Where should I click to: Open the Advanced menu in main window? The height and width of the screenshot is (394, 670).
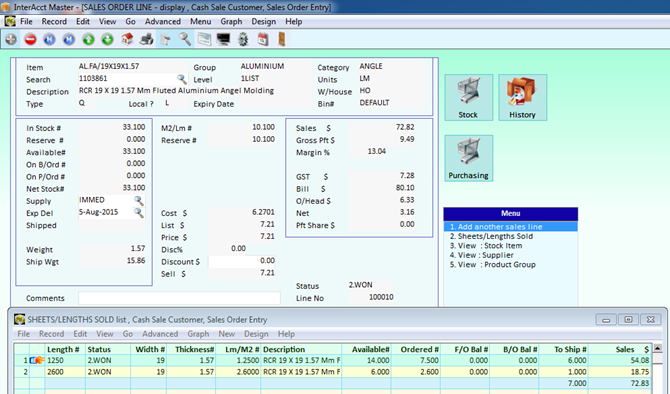click(x=162, y=21)
